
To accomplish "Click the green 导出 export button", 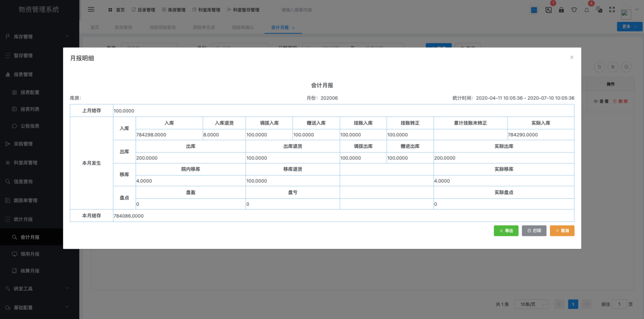I will 506,231.
